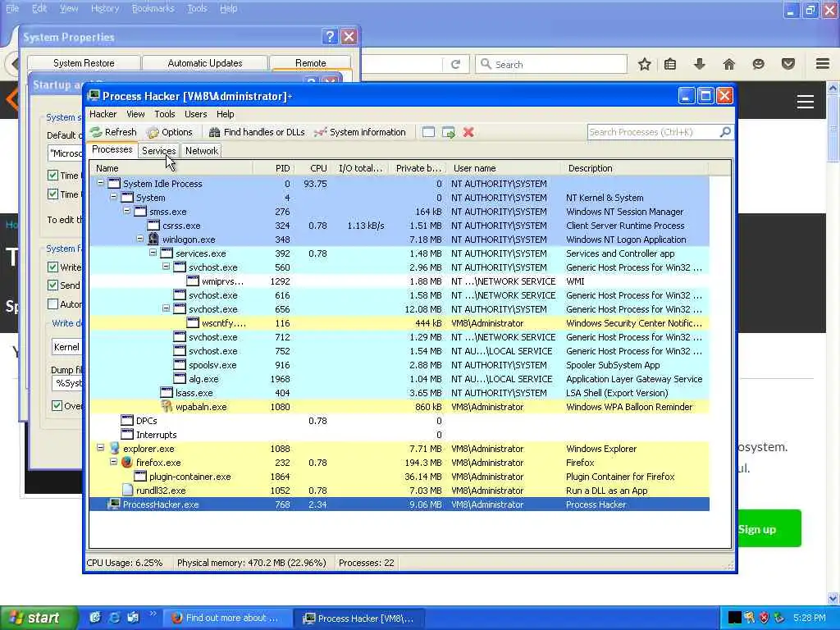The image size is (840, 630).
Task: Open Find handles or DLLs
Action: pyautogui.click(x=257, y=132)
